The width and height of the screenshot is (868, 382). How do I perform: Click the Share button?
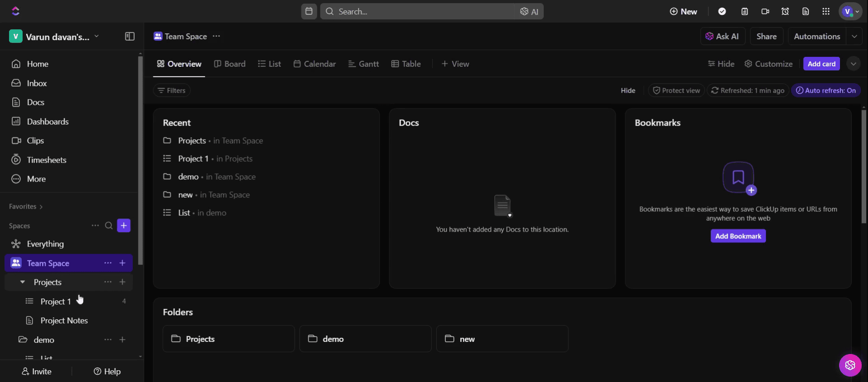[766, 36]
